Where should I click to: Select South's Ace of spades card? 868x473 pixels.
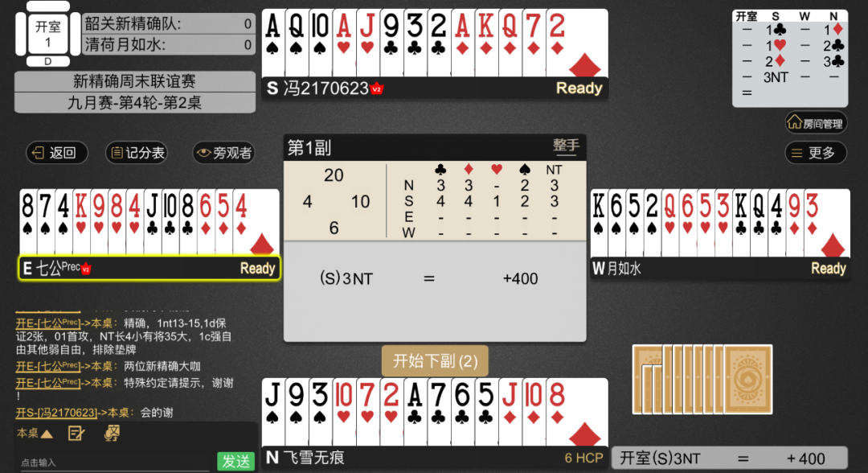click(272, 42)
